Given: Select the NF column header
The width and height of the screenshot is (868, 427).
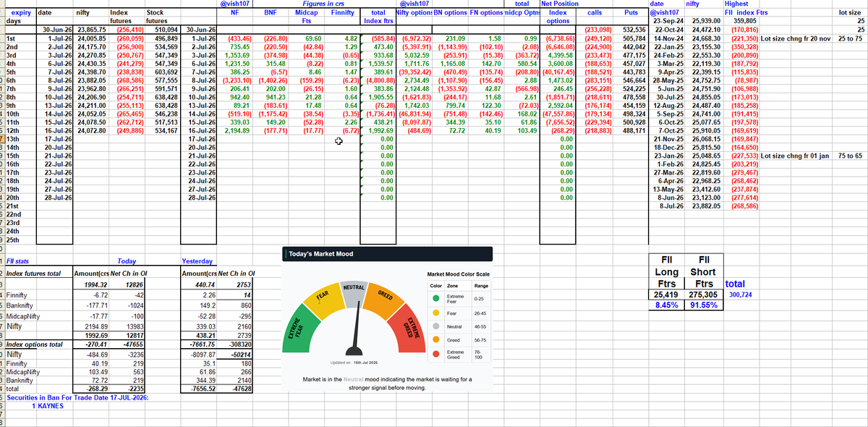Looking at the screenshot, I should (234, 12).
